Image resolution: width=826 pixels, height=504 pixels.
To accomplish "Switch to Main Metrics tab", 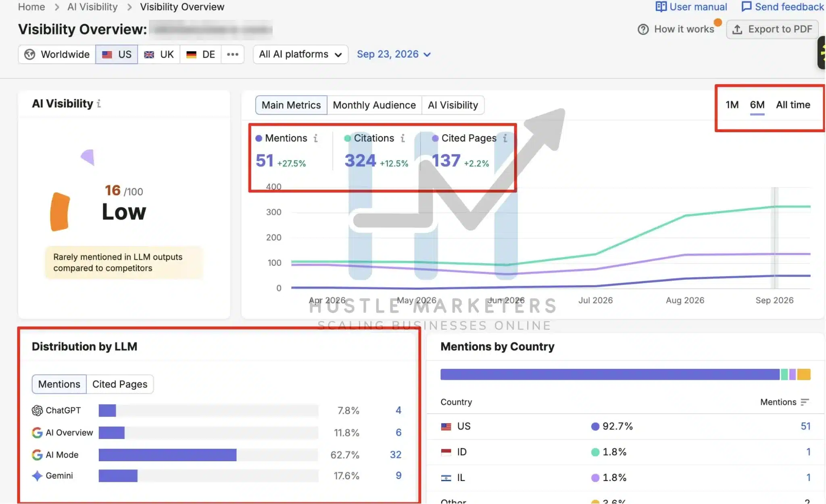I will coord(291,105).
